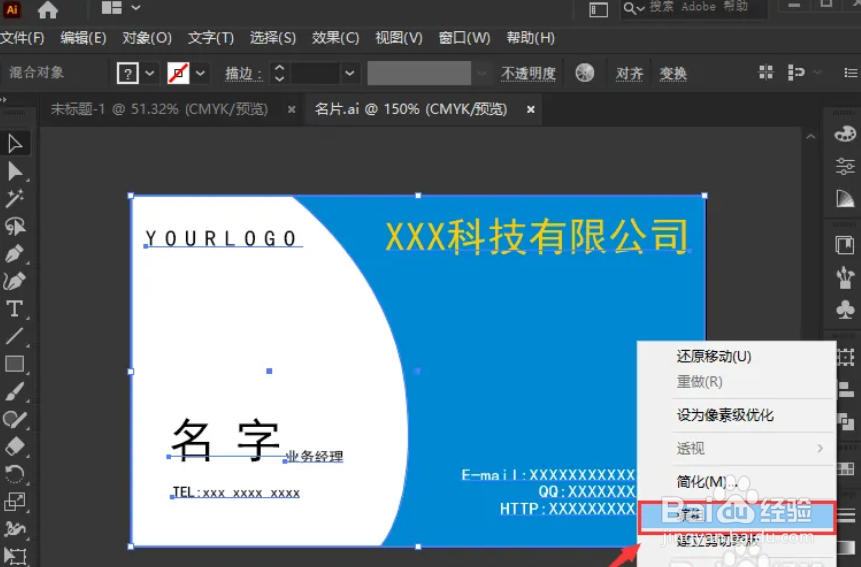
Task: Open the Gradient panel icon
Action: 845,198
